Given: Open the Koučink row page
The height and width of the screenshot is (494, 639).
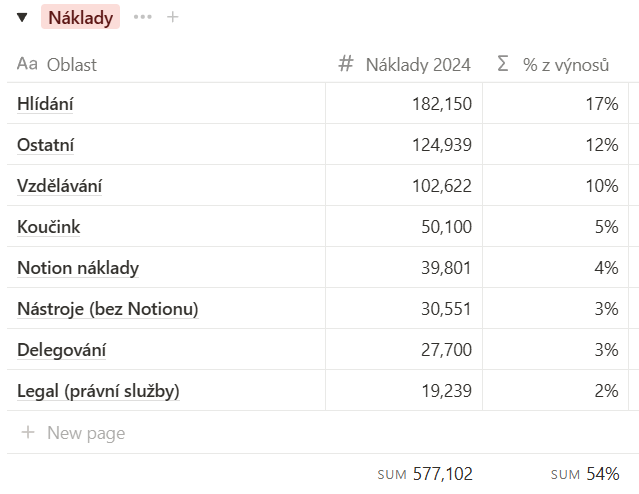Looking at the screenshot, I should 49,227.
